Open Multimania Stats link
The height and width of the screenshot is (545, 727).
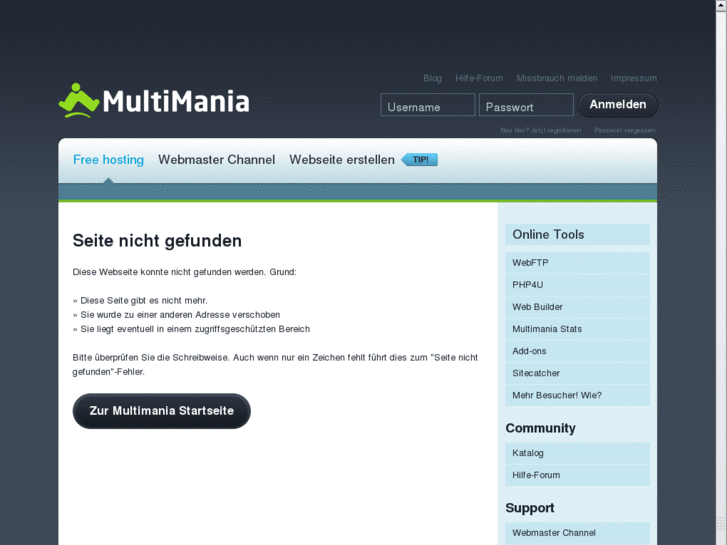[577, 329]
